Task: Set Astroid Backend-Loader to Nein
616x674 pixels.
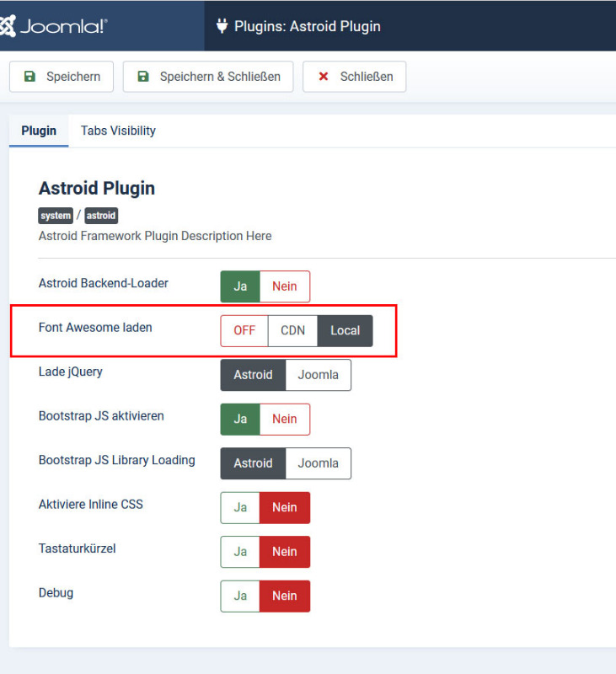Action: click(x=285, y=286)
